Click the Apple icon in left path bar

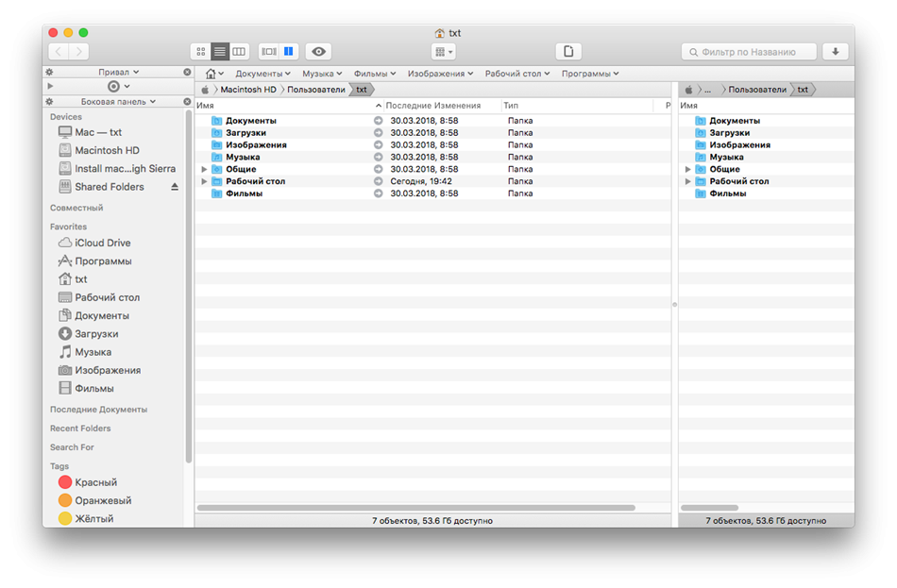(205, 90)
